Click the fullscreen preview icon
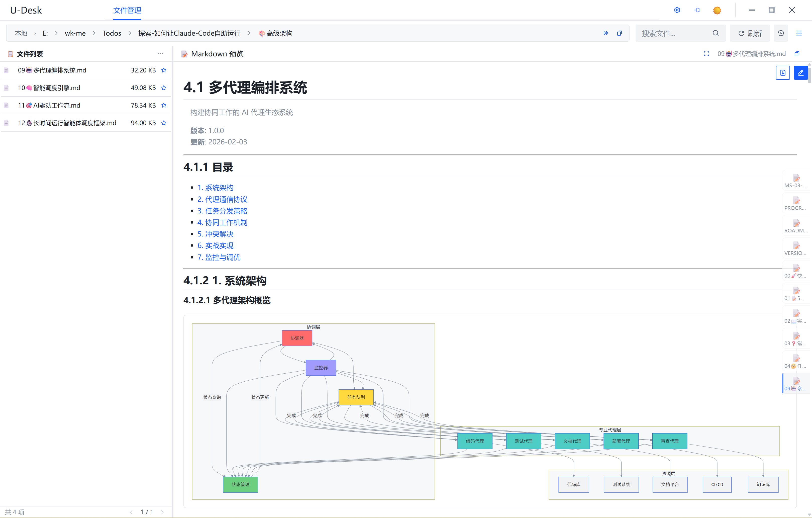Viewport: 812px width, 518px height. point(706,54)
